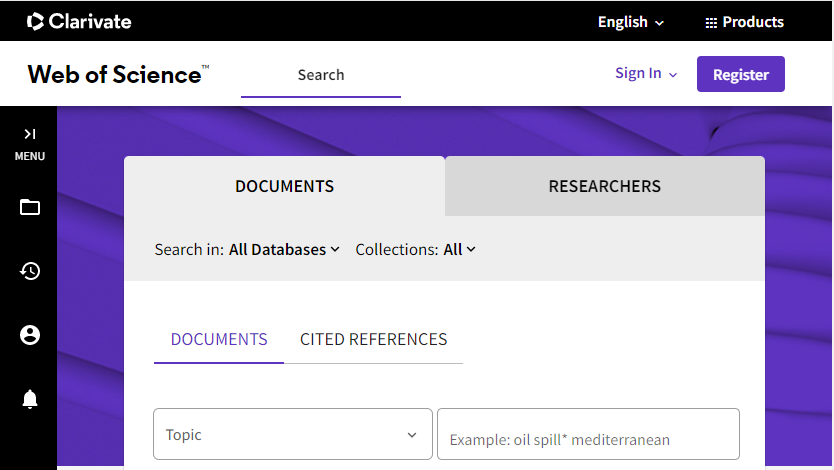Open the Collections: All dropdown
Viewport: 834px width, 470px height.
[x=460, y=249]
